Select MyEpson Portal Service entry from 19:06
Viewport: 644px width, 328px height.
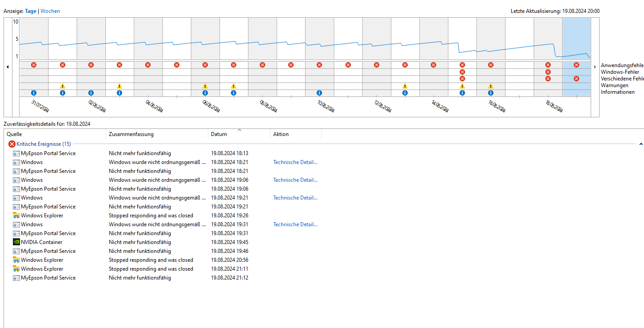48,189
